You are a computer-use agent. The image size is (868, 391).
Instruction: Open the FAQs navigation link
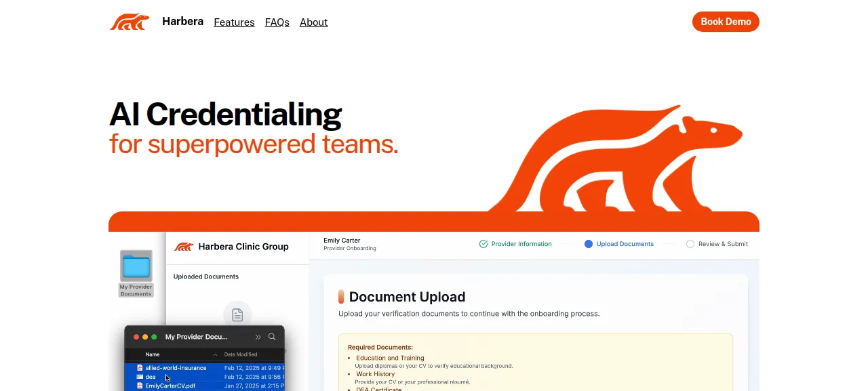[x=277, y=22]
